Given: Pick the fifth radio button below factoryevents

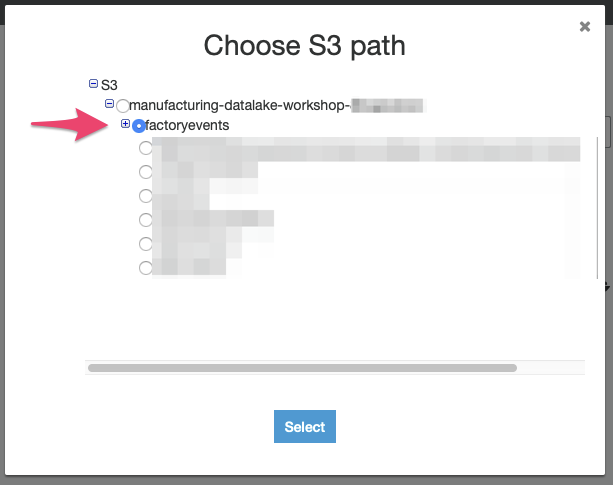Looking at the screenshot, I should coord(146,244).
